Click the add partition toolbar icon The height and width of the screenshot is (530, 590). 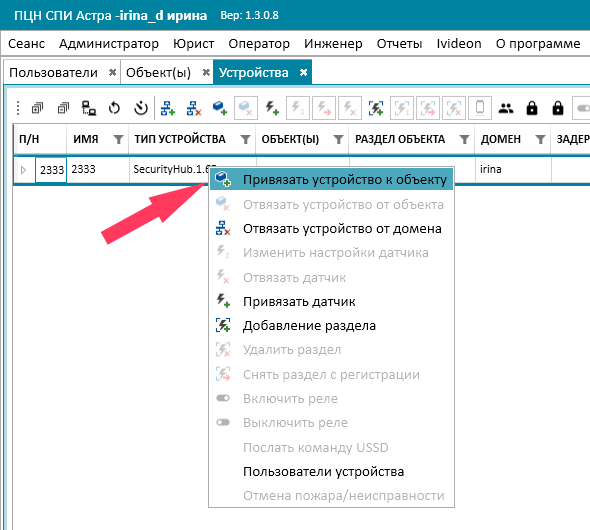(x=376, y=108)
